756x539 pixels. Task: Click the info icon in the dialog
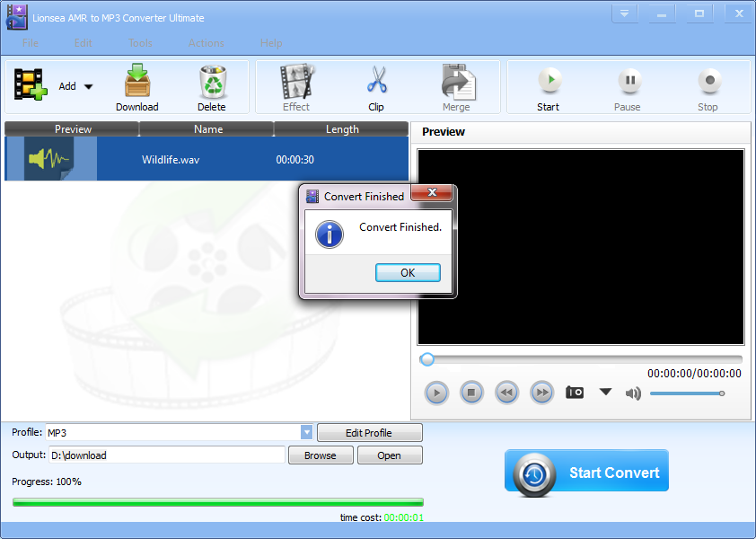point(330,234)
